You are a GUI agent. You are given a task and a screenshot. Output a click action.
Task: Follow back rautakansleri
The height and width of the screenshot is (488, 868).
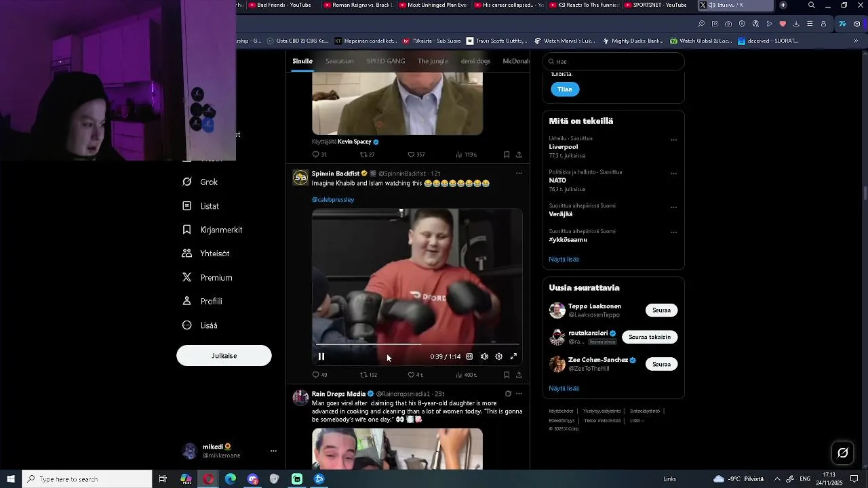[x=650, y=337]
